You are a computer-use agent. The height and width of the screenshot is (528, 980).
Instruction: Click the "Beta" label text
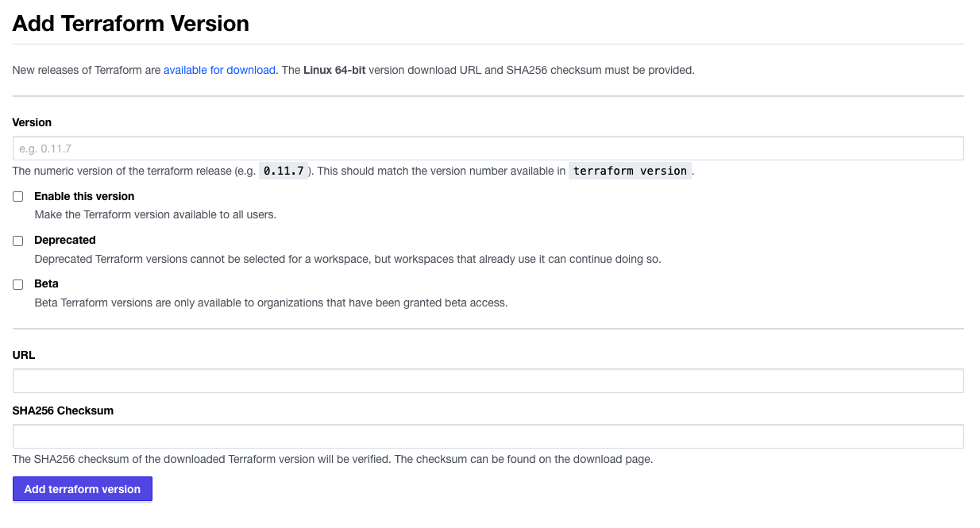(47, 283)
